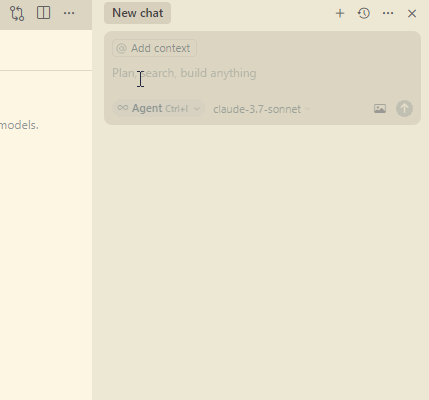
Task: Start a new chat with plus icon
Action: pos(340,13)
